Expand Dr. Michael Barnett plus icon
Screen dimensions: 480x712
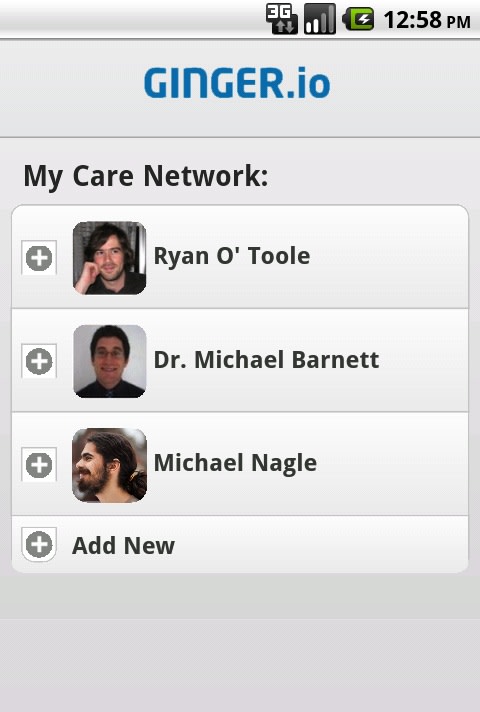pos(39,361)
